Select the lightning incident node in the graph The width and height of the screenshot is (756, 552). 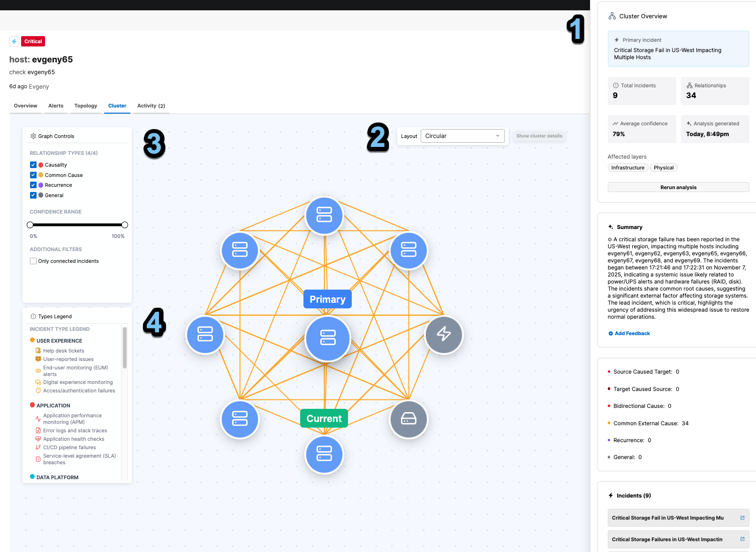(443, 335)
